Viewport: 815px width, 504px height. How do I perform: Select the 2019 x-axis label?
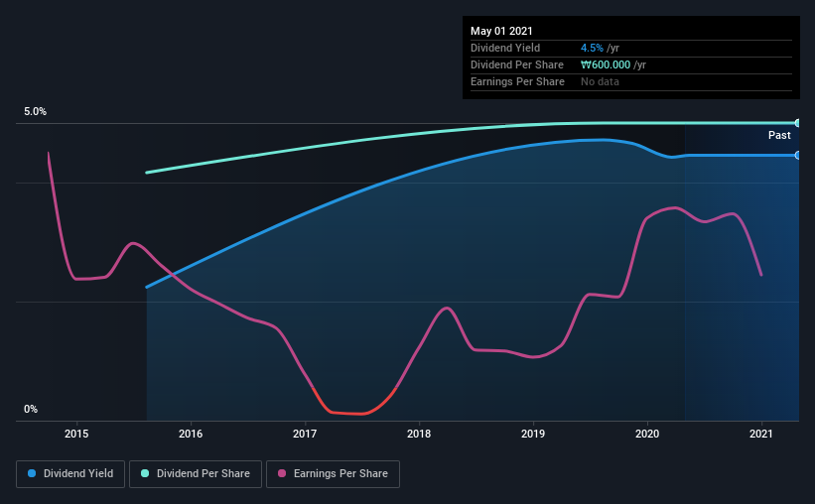pyautogui.click(x=533, y=434)
